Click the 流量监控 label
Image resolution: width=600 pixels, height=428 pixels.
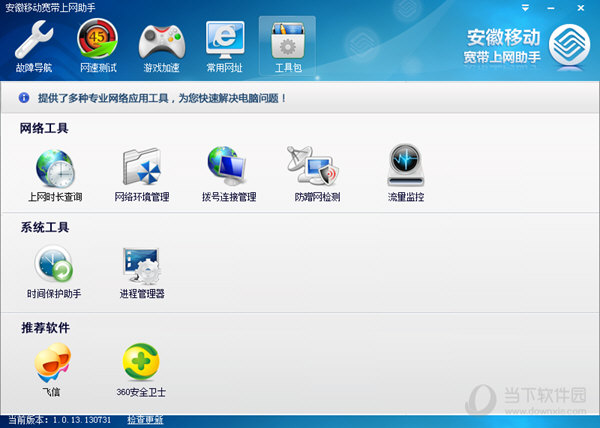coord(406,197)
